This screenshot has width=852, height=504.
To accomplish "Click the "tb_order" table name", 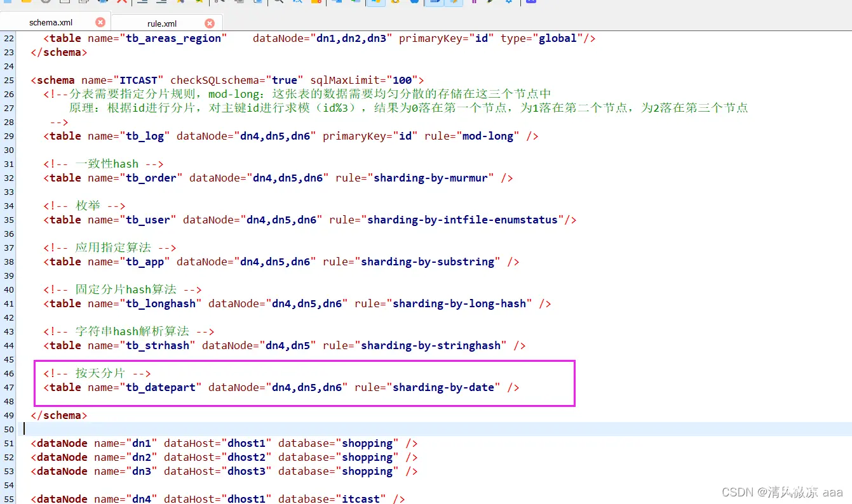I will pyautogui.click(x=151, y=178).
